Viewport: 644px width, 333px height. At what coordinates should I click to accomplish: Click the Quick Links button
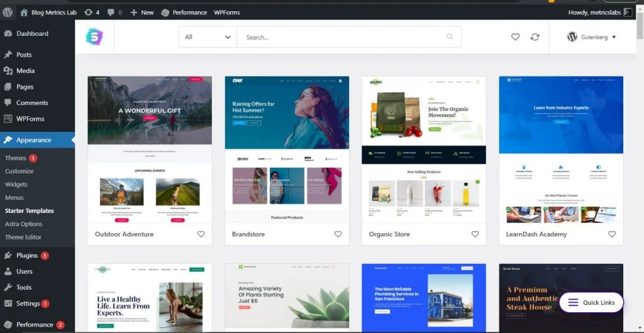tap(591, 303)
